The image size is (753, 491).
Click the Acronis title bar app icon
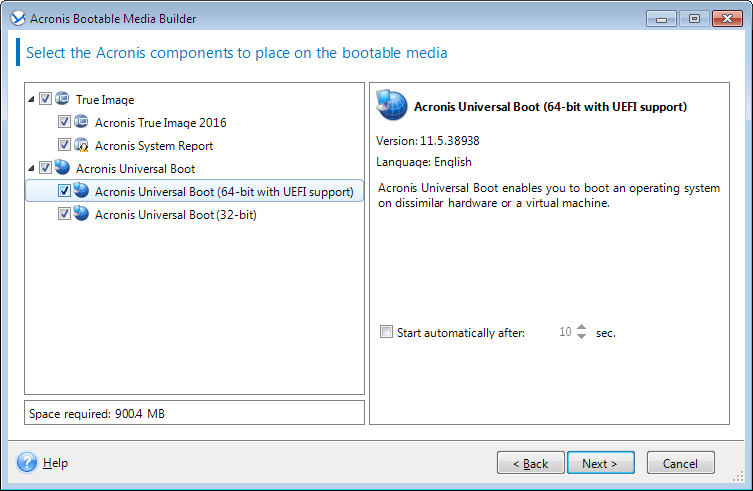click(13, 18)
